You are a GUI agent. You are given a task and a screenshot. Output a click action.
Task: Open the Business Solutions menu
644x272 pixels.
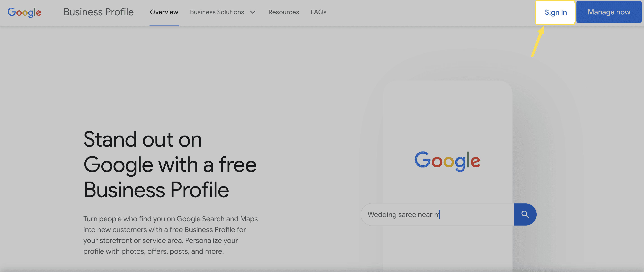tap(217, 12)
